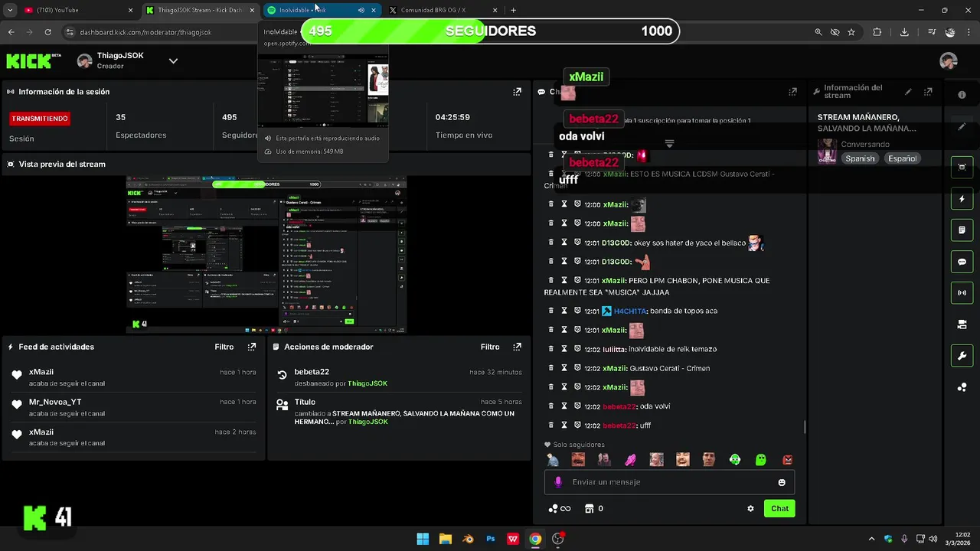Ban bebeta22 via 'oda volvi' message shield

coord(577,406)
